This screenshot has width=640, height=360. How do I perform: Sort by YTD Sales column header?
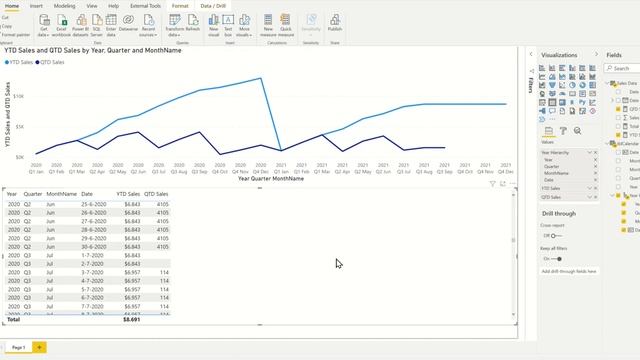pyautogui.click(x=128, y=194)
